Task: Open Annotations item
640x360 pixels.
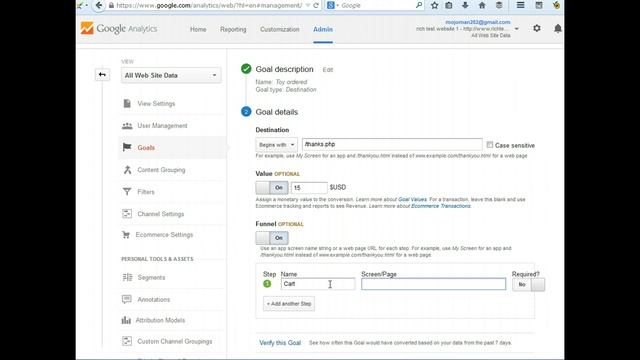Action: 153,300
